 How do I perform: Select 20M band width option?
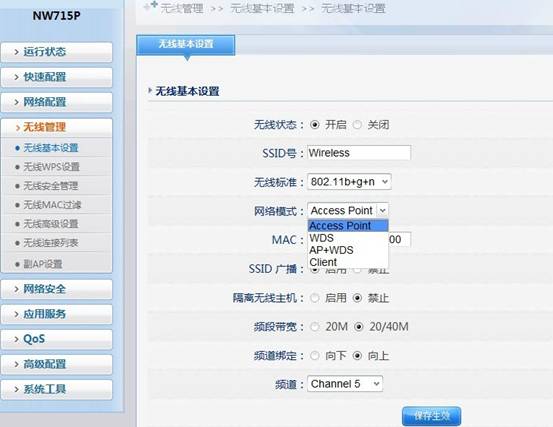tap(315, 327)
